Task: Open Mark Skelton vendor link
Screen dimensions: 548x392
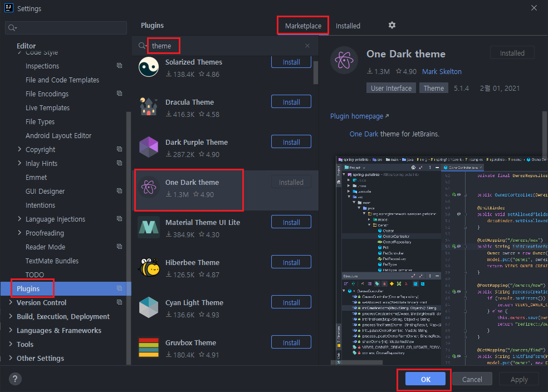Action: click(442, 71)
